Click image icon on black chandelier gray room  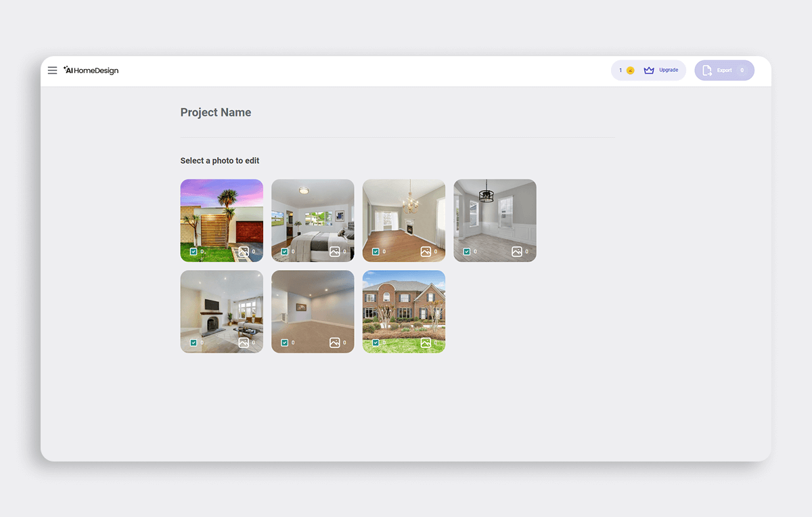tap(516, 251)
